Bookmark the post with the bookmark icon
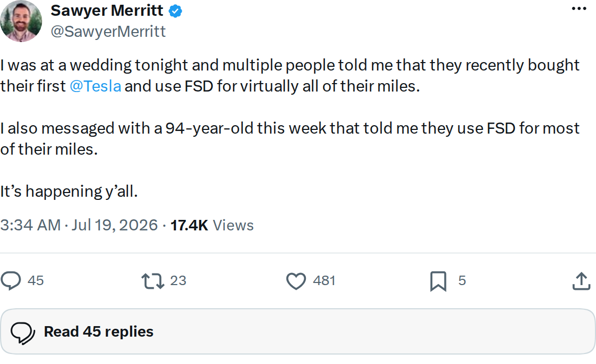 point(438,281)
